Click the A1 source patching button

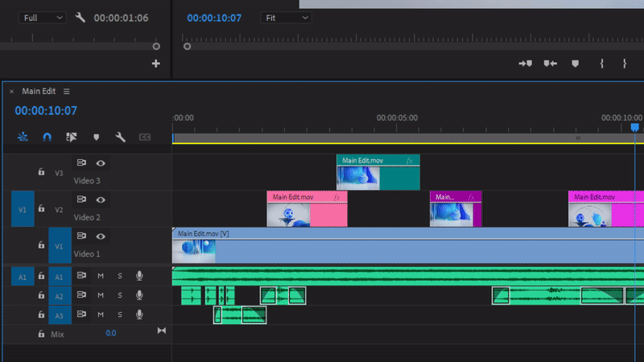click(22, 276)
